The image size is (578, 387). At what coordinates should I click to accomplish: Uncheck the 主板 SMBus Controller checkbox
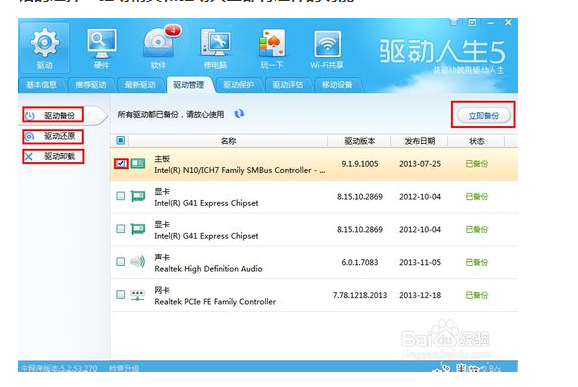click(121, 163)
